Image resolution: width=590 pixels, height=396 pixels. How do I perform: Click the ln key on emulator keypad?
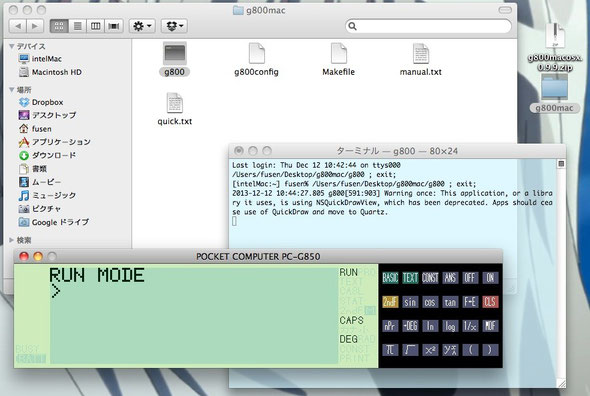pos(430,326)
